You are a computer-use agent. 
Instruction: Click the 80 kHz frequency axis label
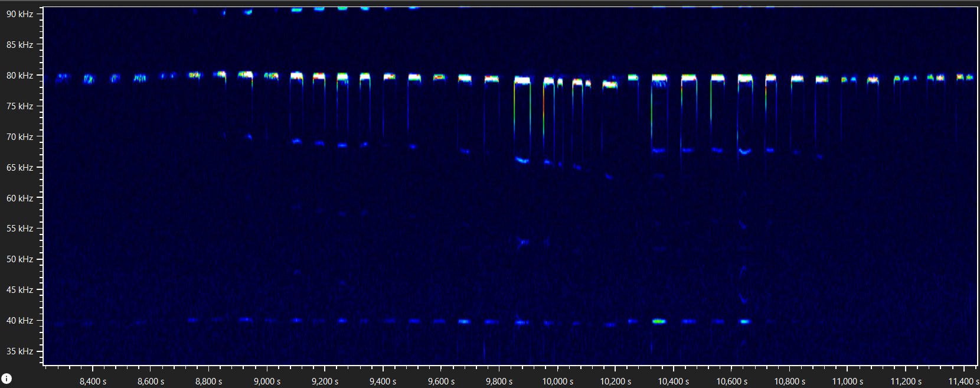19,76
